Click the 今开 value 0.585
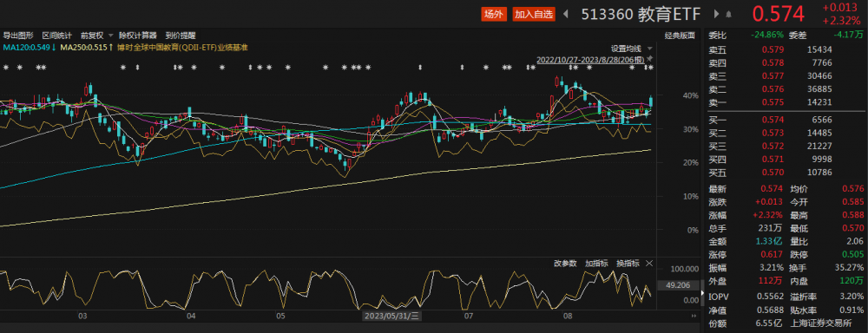 point(852,202)
